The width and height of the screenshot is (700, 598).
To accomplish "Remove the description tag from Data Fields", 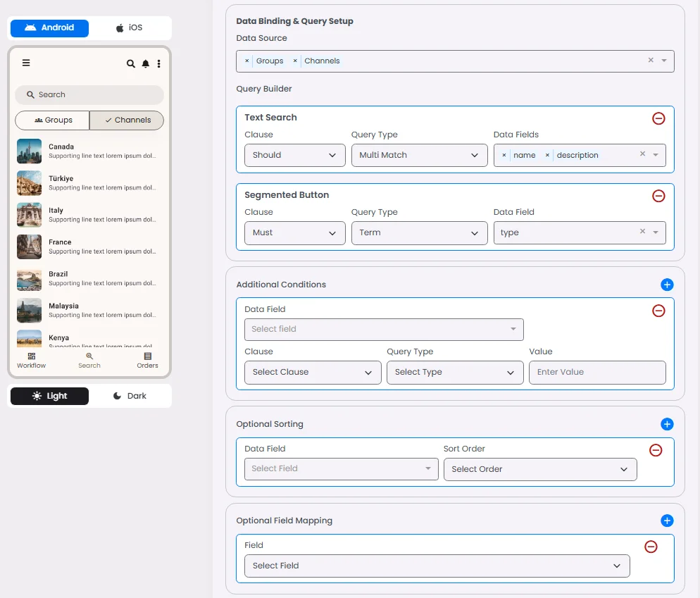I will click(x=547, y=155).
